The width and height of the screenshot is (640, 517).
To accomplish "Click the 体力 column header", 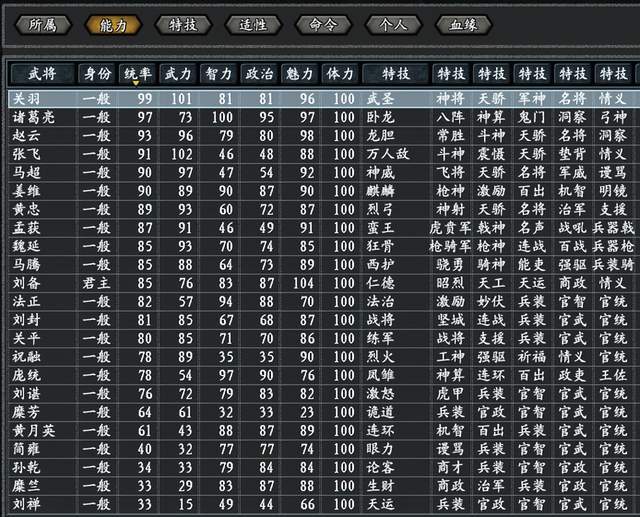I will (340, 74).
